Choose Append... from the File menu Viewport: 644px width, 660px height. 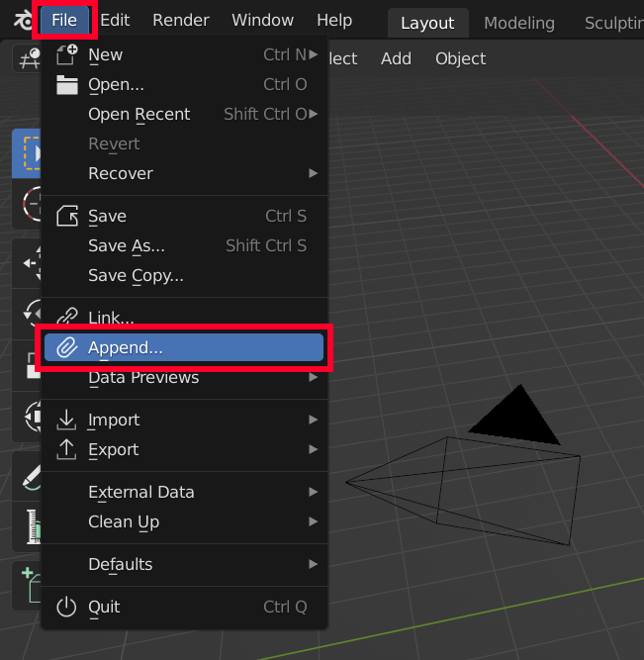tap(126, 347)
